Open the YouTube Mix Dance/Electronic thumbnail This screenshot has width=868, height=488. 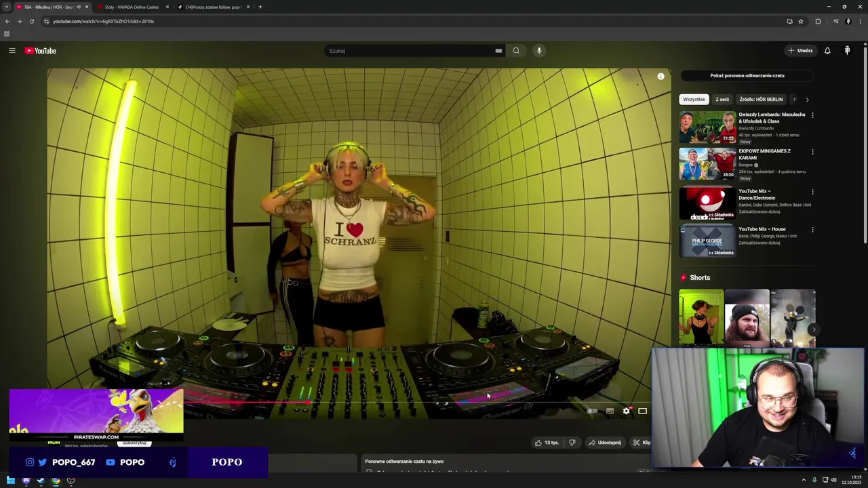pos(707,203)
